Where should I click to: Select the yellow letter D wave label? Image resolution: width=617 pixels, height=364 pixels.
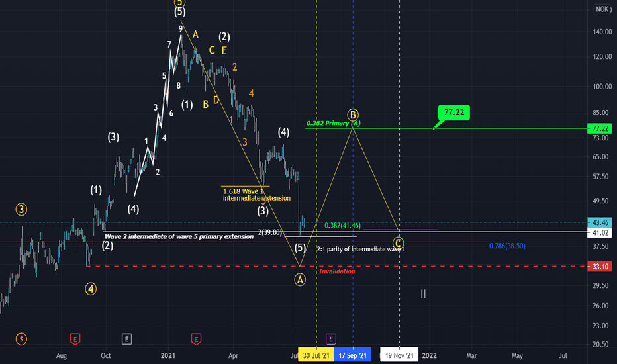216,100
